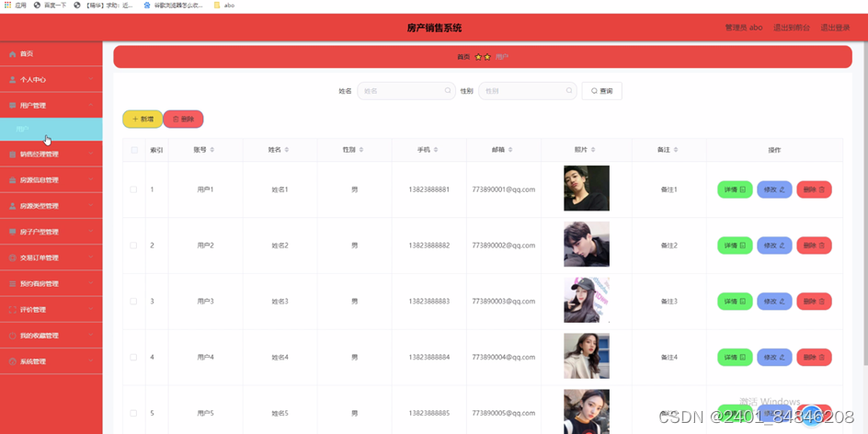This screenshot has width=868, height=434.
Task: Sort the table by 备注 column arrows
Action: pos(676,150)
